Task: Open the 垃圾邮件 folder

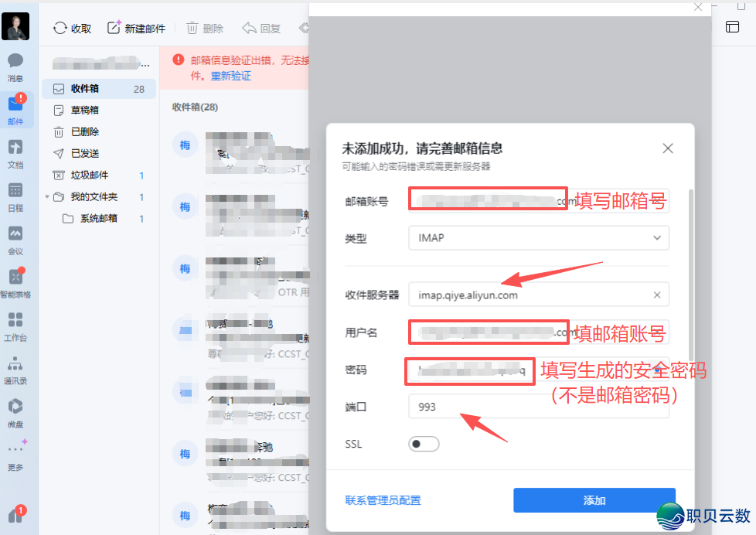Action: tap(87, 175)
